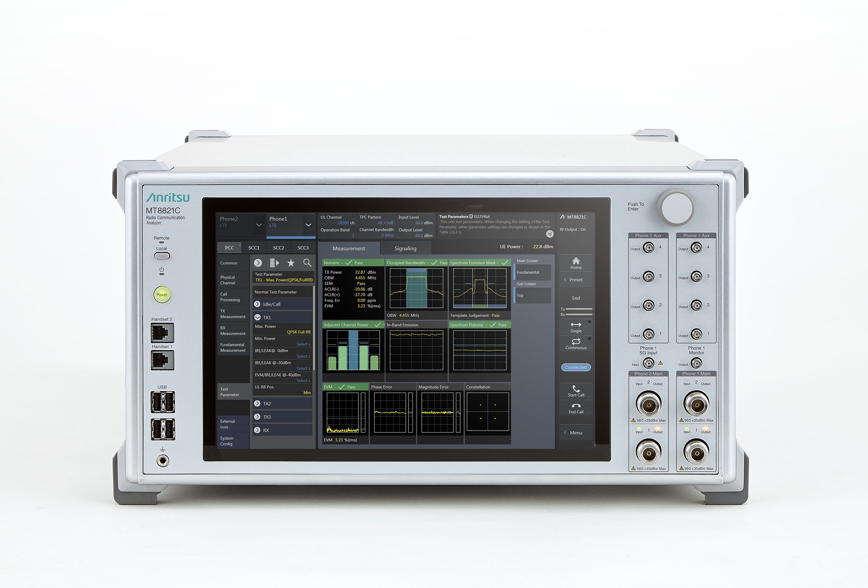
Task: Open Physical Channel settings
Action: 233,280
